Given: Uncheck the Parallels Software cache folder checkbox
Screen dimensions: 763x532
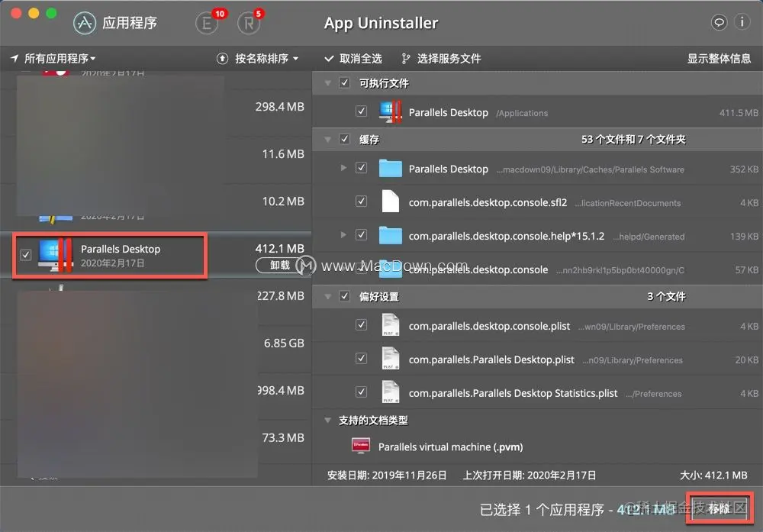Looking at the screenshot, I should (x=361, y=168).
